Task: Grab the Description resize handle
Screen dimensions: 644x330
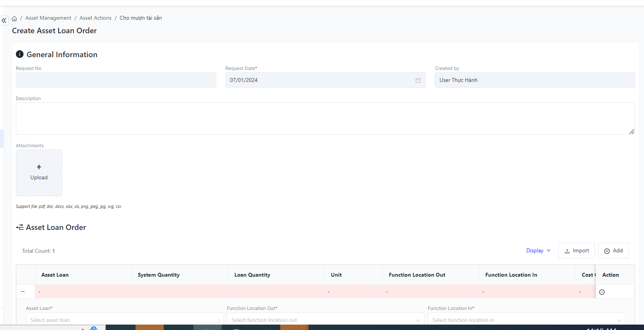Action: (x=632, y=132)
